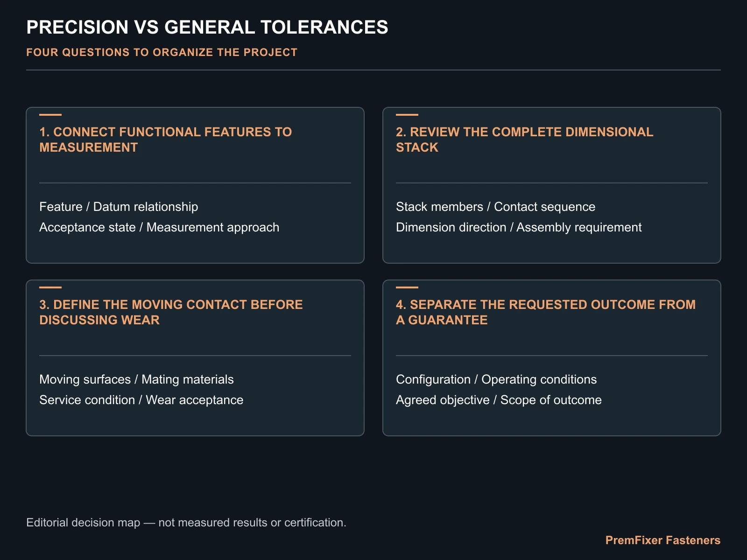Viewport: 747px width, 560px height.
Task: Click 'Agreed objective / Scope of outcome' line
Action: click(499, 400)
